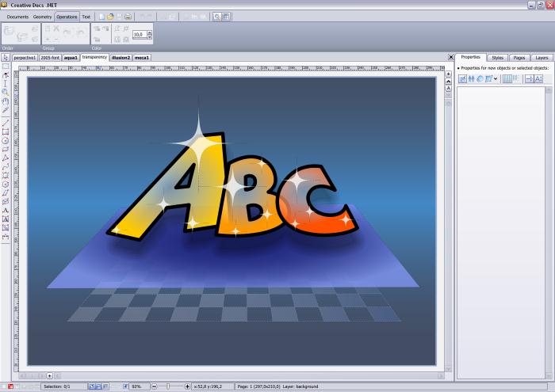The width and height of the screenshot is (555, 392).
Task: Click the New document icon
Action: click(x=101, y=16)
